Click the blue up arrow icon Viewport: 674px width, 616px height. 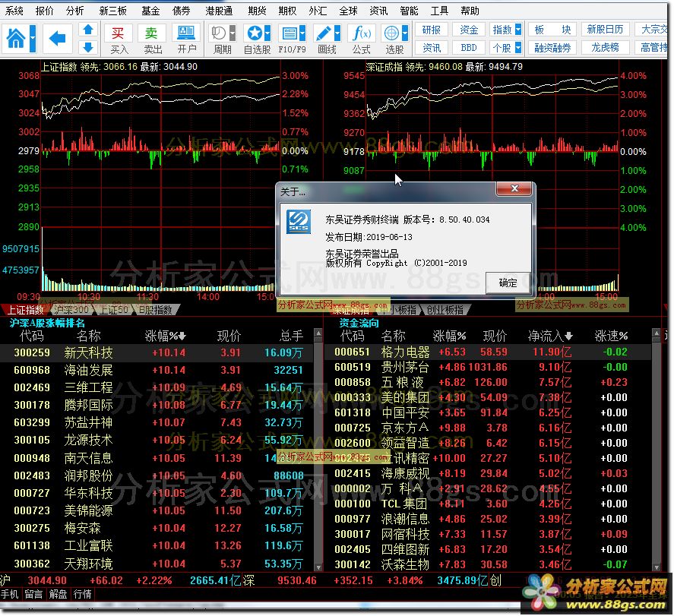[x=88, y=30]
